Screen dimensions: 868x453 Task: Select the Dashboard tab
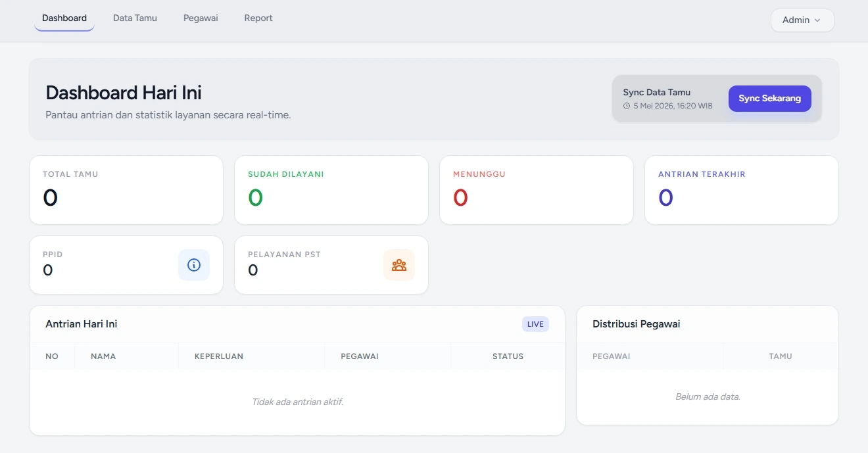click(x=64, y=18)
